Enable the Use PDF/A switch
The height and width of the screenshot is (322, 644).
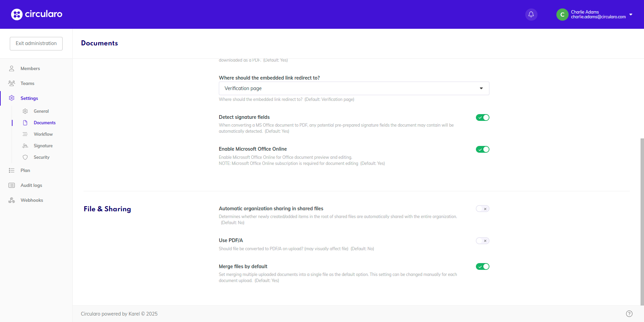482,241
